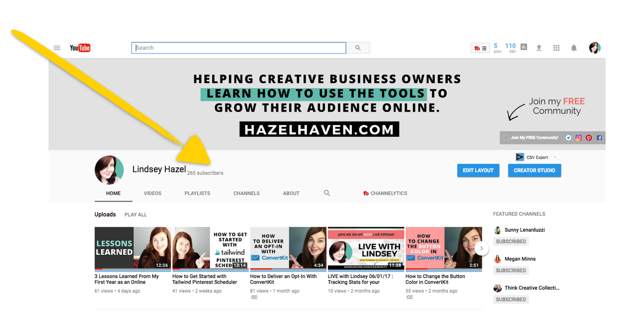
Task: Click title 'How to Get Started with Tailwind'
Action: pyautogui.click(x=205, y=279)
